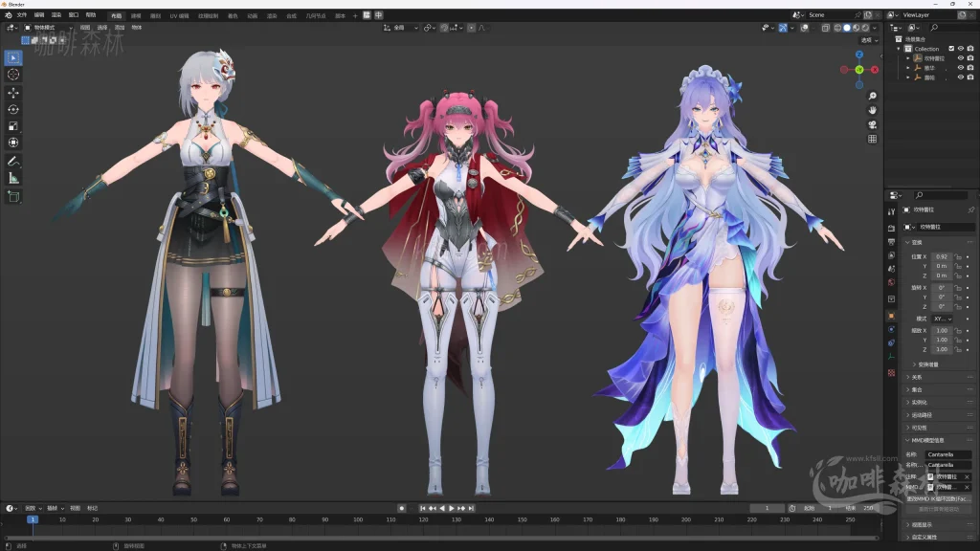Screen dimensions: 980x551
Task: Click the pan view hand icon
Action: [x=873, y=111]
